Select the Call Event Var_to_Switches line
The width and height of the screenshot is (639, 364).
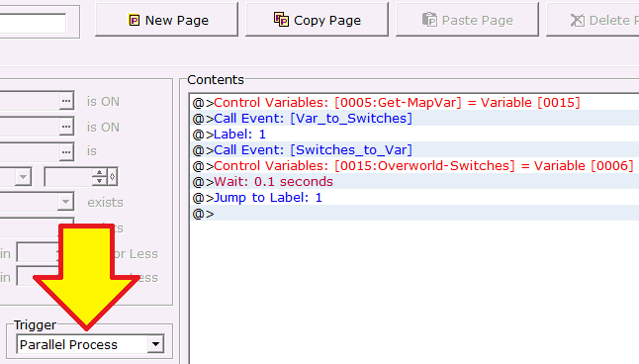(x=414, y=119)
